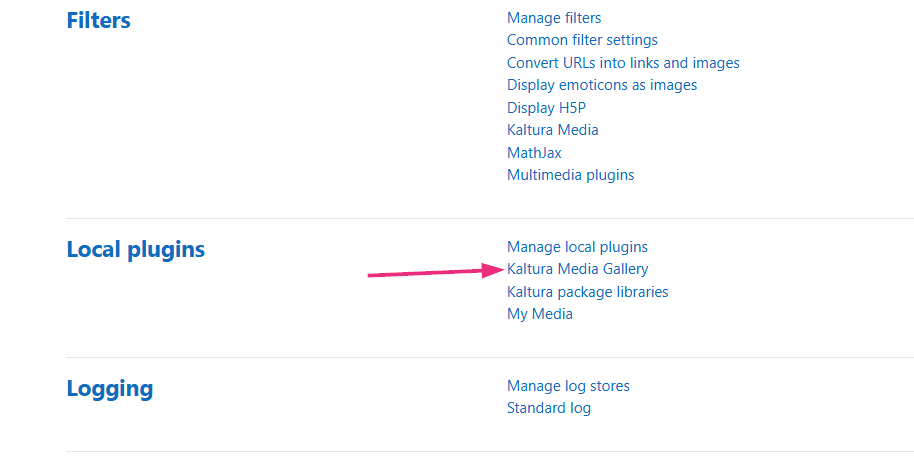Click the divider line below Local plugins section

490,357
